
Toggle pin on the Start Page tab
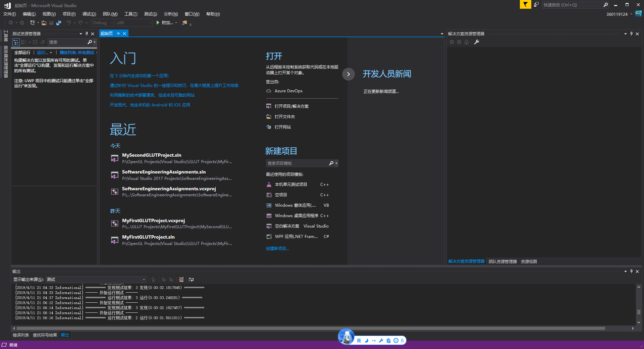(x=118, y=34)
